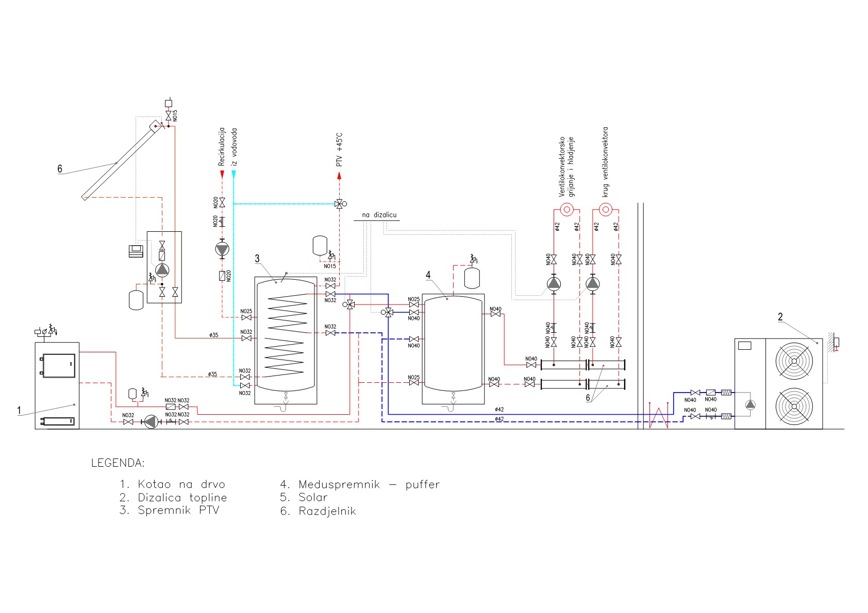This screenshot has height=613, width=868.
Task: Click legend entry 'Kotao na drvo'
Action: click(x=173, y=485)
